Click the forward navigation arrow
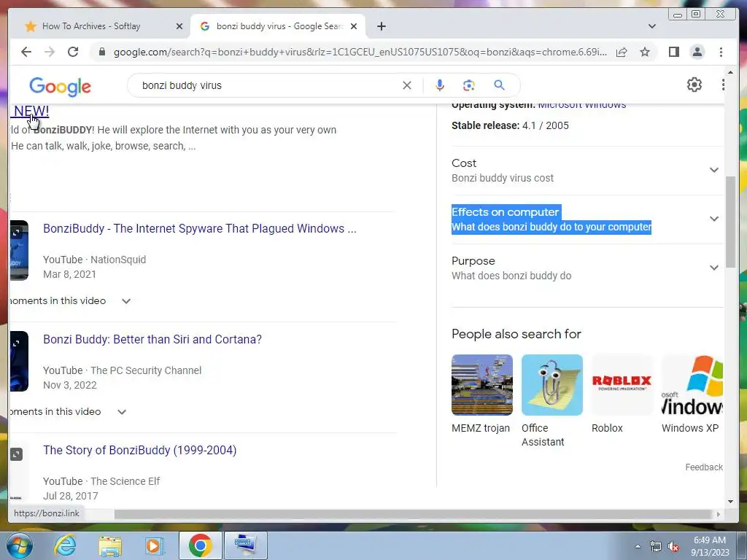The height and width of the screenshot is (560, 747). [x=50, y=52]
